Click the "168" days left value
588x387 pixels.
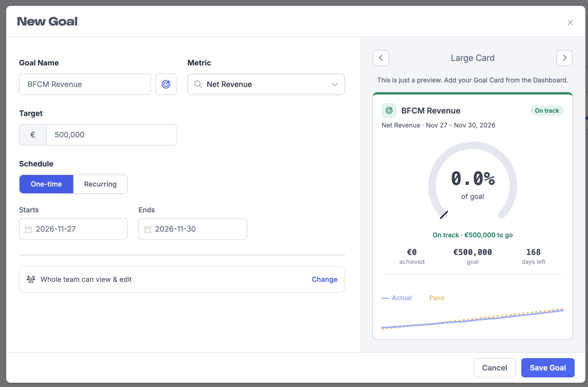point(533,252)
